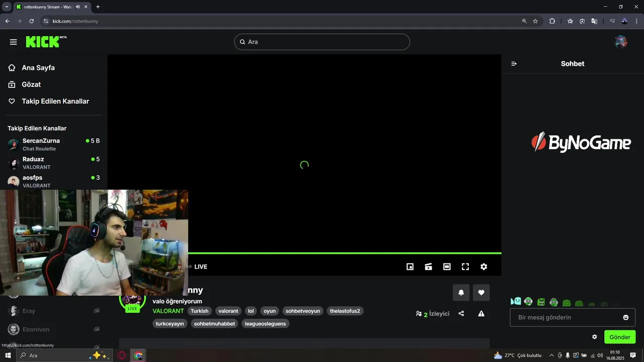Click the Kick search box labeled Ara
The image size is (644, 362).
[x=322, y=42]
